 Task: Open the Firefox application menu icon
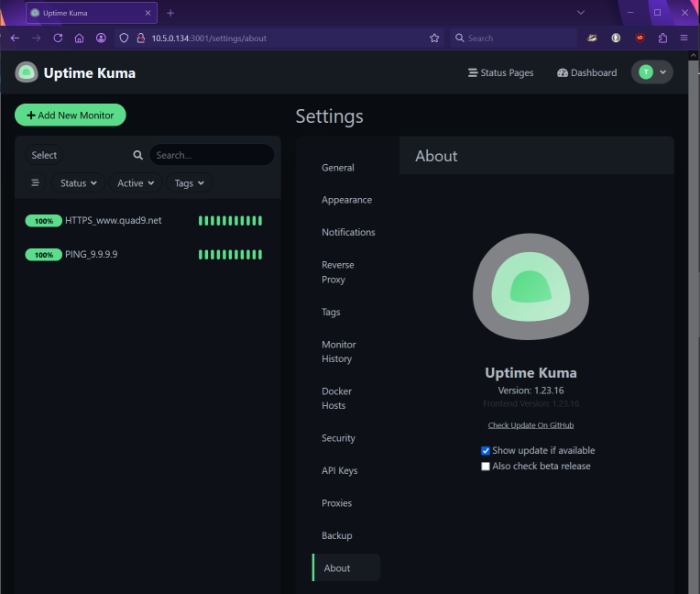click(684, 38)
